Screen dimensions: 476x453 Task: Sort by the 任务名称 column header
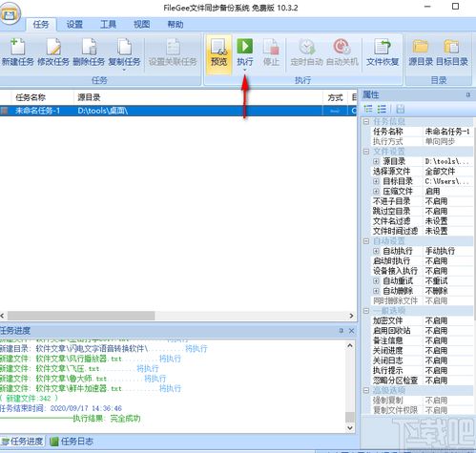[x=43, y=97]
